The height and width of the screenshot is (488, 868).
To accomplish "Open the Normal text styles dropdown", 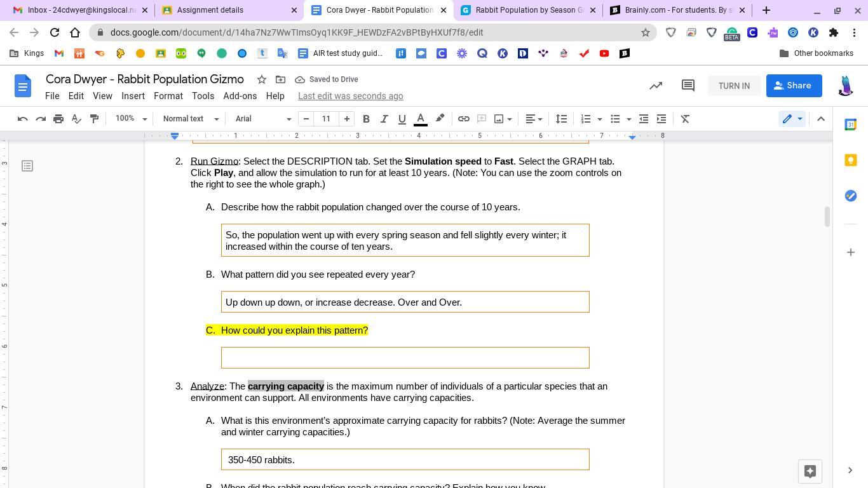I will [191, 119].
